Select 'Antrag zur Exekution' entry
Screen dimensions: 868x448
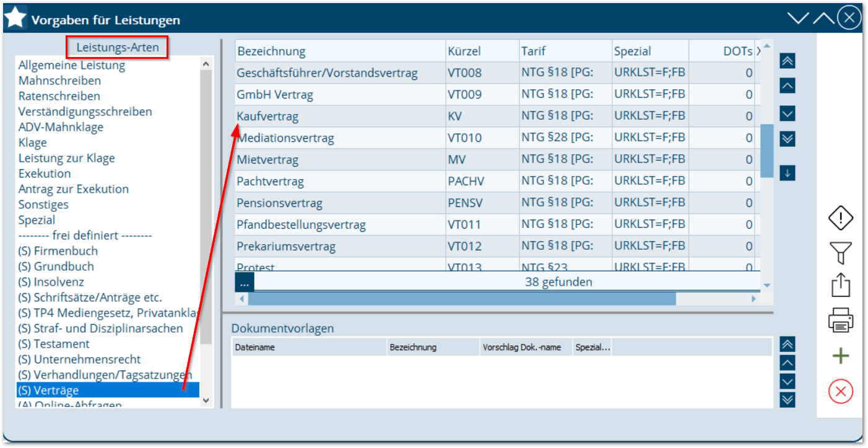[x=74, y=189]
